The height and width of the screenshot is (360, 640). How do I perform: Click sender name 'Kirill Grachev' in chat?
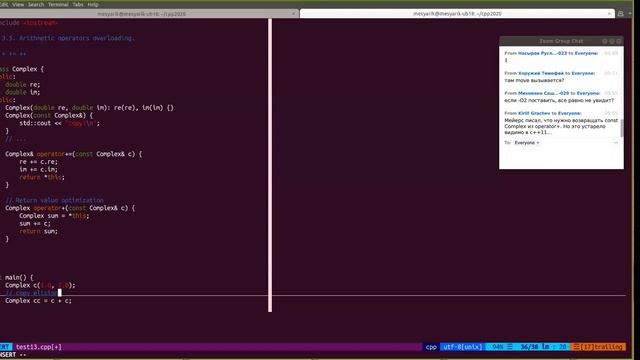click(x=534, y=113)
